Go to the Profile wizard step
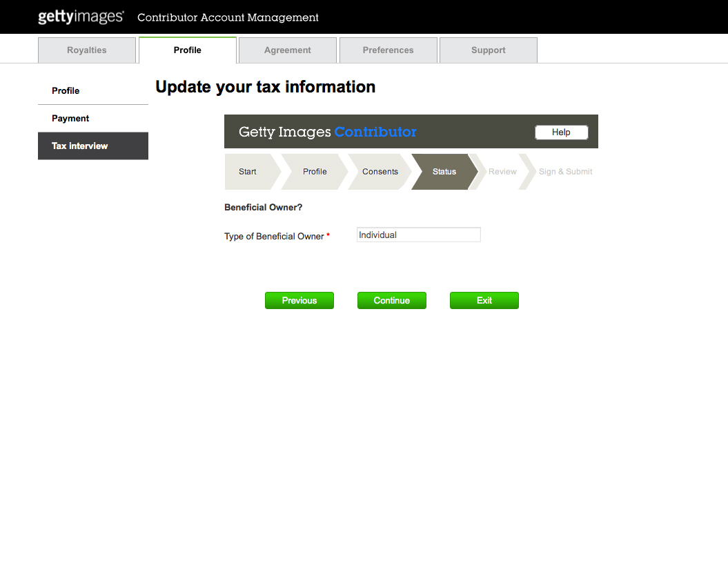The image size is (728, 583). pos(315,172)
